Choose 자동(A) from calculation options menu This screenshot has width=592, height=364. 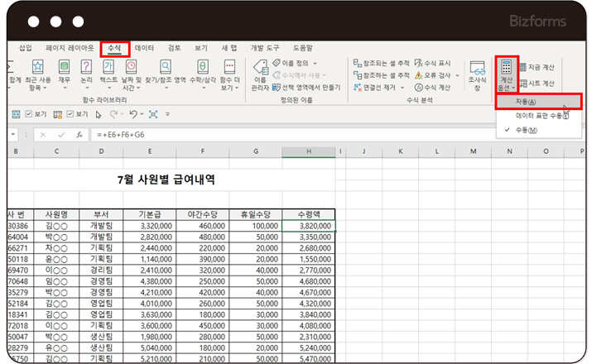(527, 102)
